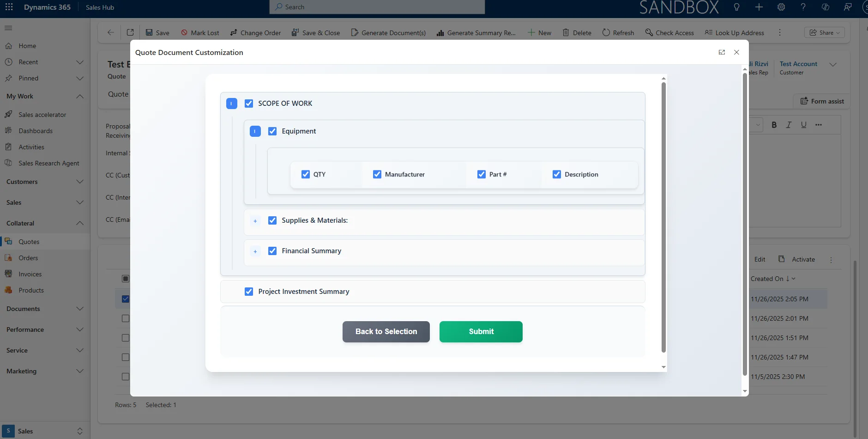Uncheck the QTY checkbox
The width and height of the screenshot is (868, 439).
click(306, 174)
